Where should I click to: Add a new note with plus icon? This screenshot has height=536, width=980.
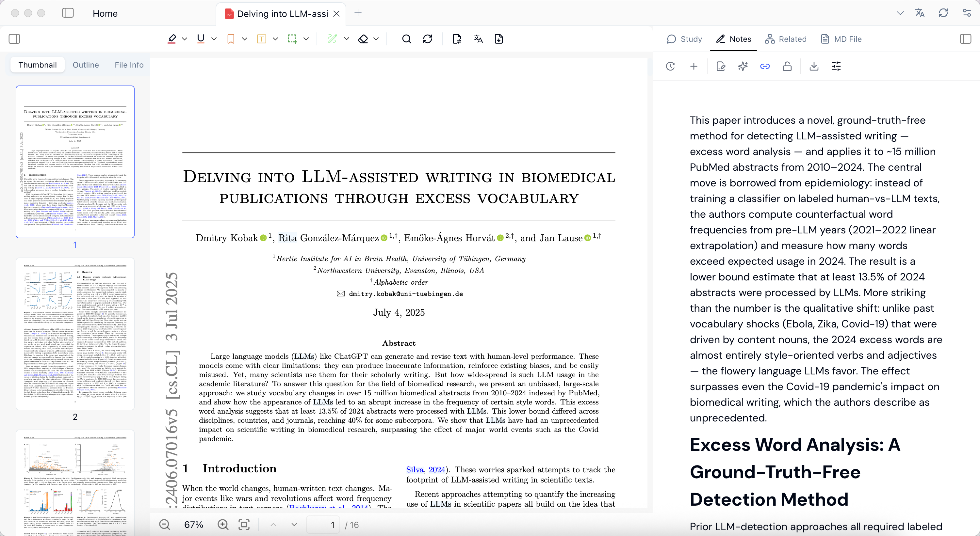pos(694,67)
